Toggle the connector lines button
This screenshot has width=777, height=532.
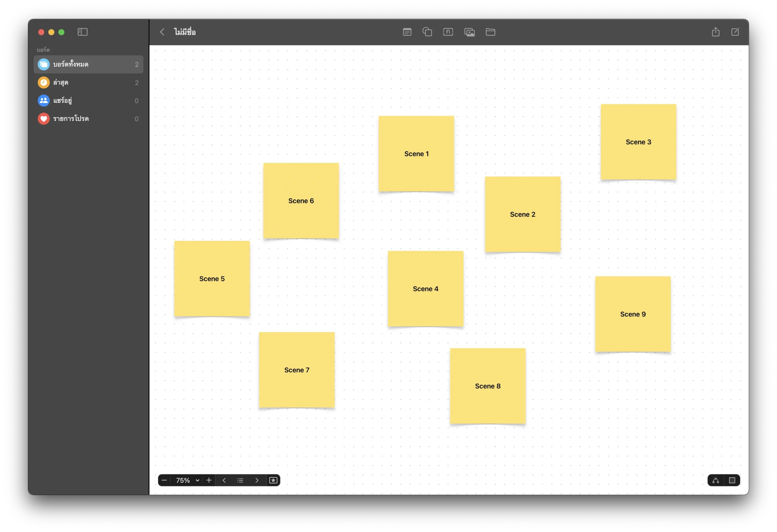[715, 480]
